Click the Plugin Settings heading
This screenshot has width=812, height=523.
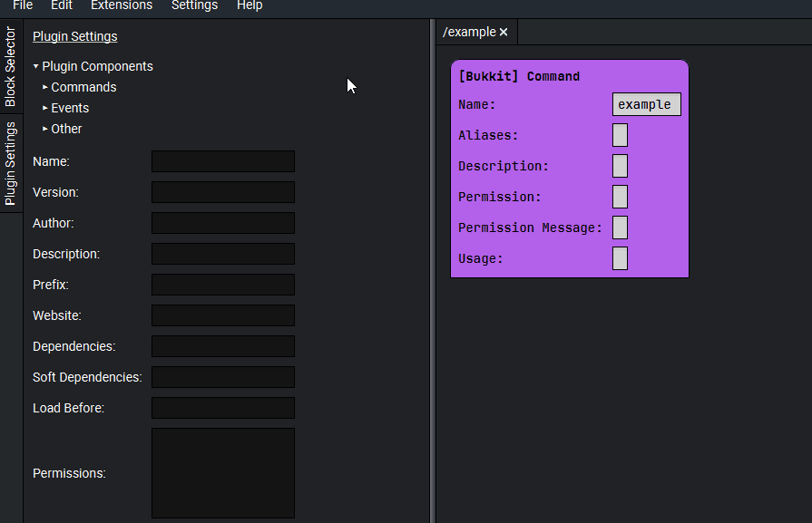[75, 37]
